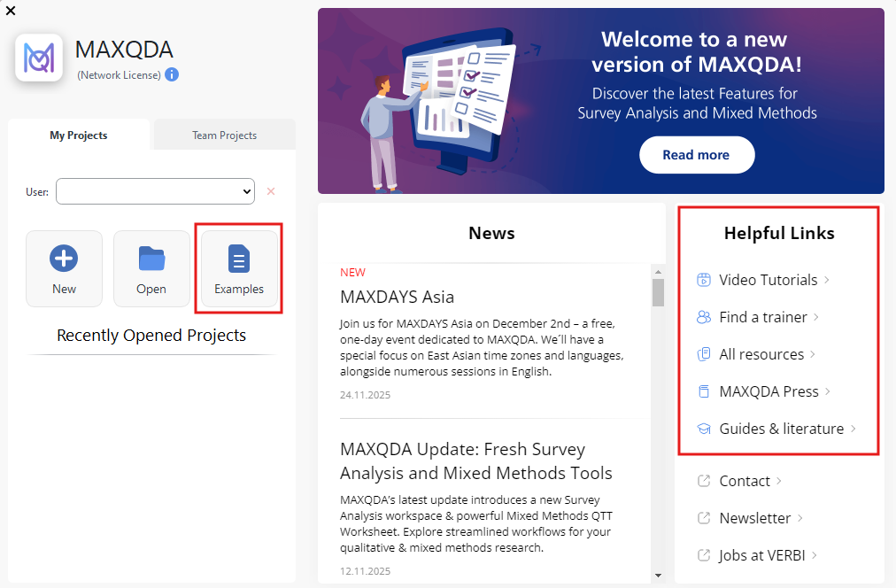Expand the All resources chevron
Image resolution: width=896 pixels, height=588 pixels.
(813, 354)
